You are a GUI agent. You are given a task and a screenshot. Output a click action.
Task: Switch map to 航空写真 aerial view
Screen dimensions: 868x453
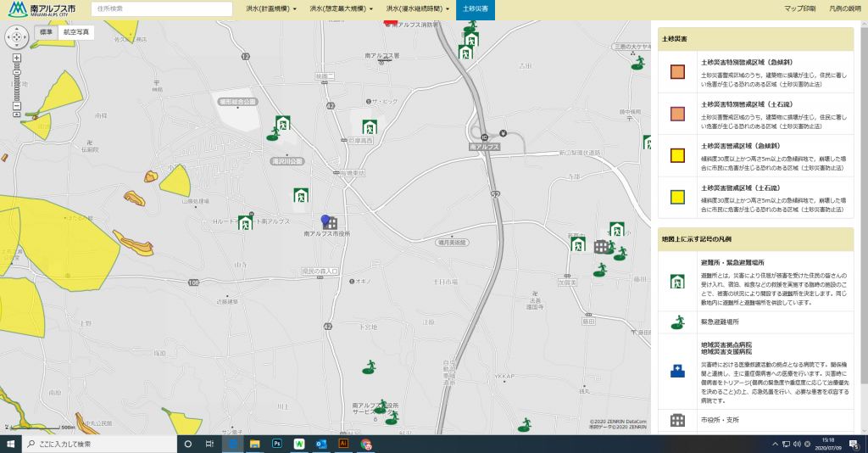point(75,32)
